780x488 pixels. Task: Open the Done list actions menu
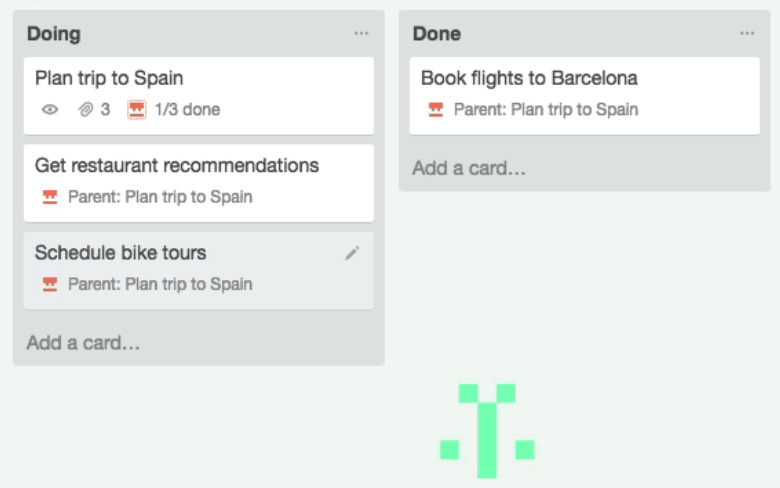pyautogui.click(x=747, y=34)
